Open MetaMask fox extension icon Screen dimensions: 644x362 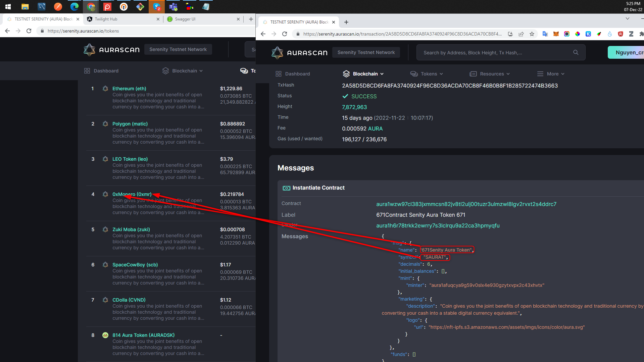tap(556, 34)
